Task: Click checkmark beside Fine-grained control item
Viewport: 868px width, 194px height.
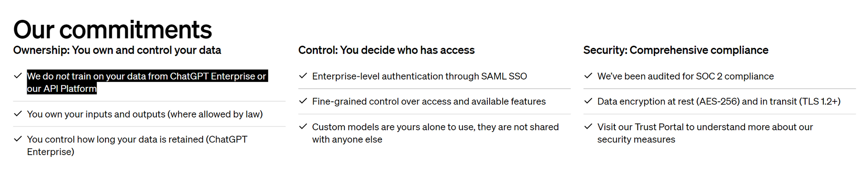Action: coord(303,101)
